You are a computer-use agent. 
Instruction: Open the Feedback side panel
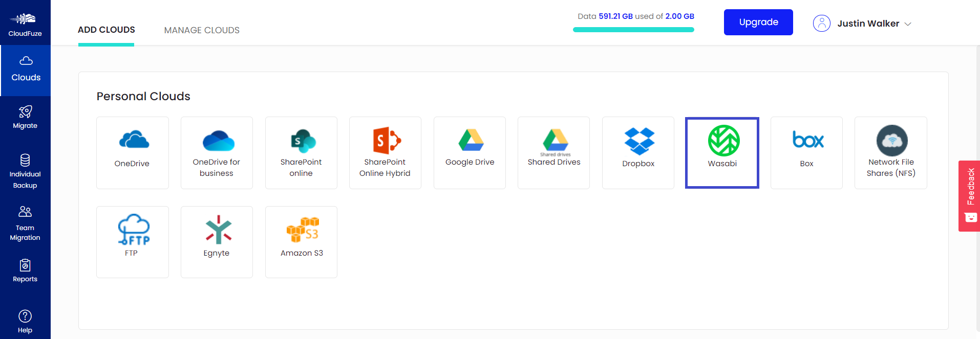[x=969, y=195]
